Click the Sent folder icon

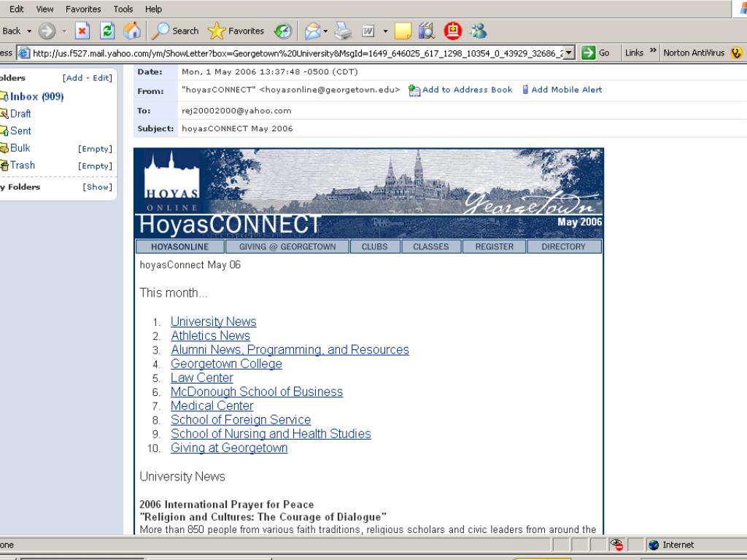tap(4, 131)
